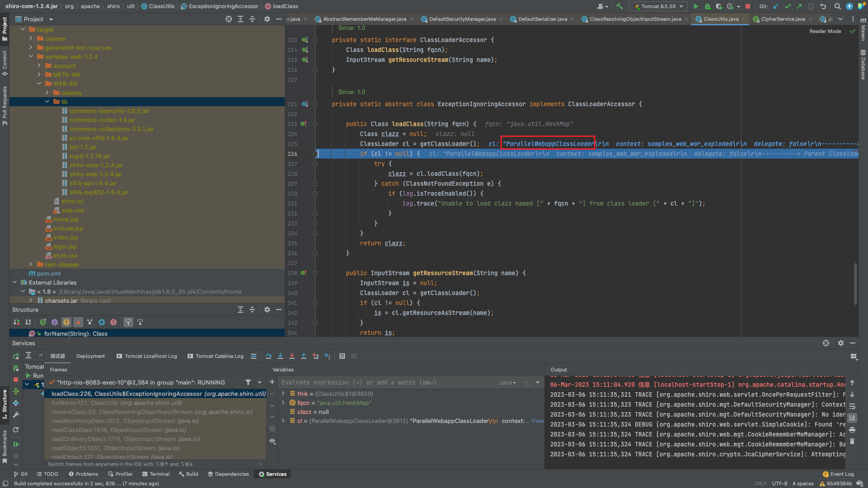Switch to the CipherService.java tab
Image resolution: width=868 pixels, height=488 pixels.
click(783, 19)
